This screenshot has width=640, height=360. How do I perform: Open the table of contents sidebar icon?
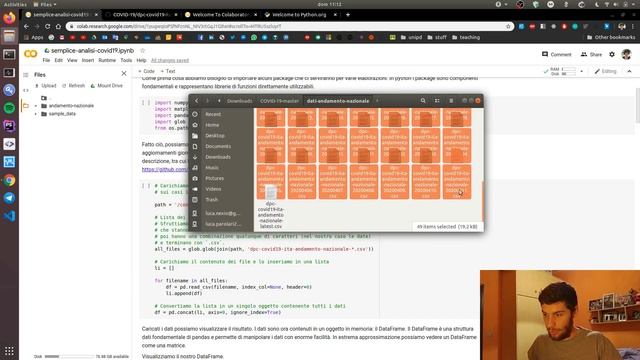[x=26, y=75]
